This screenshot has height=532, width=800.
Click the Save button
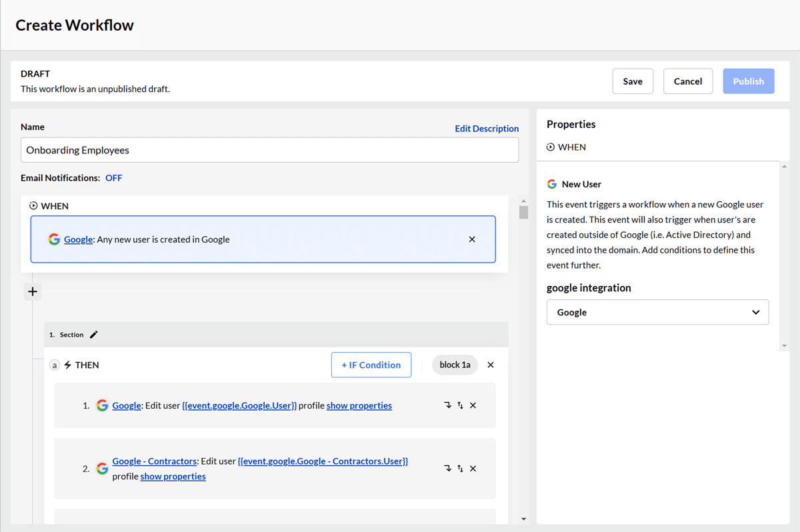coord(632,81)
